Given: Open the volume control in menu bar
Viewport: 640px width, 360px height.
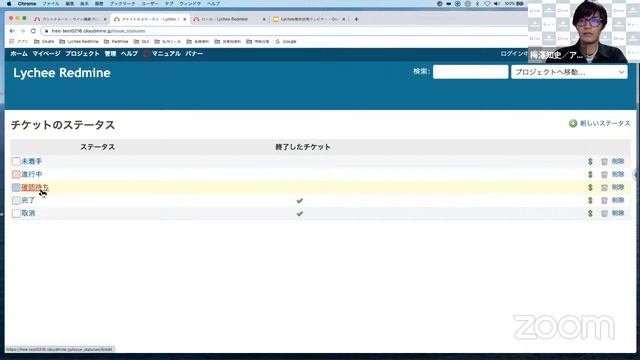Looking at the screenshot, I should point(497,4).
